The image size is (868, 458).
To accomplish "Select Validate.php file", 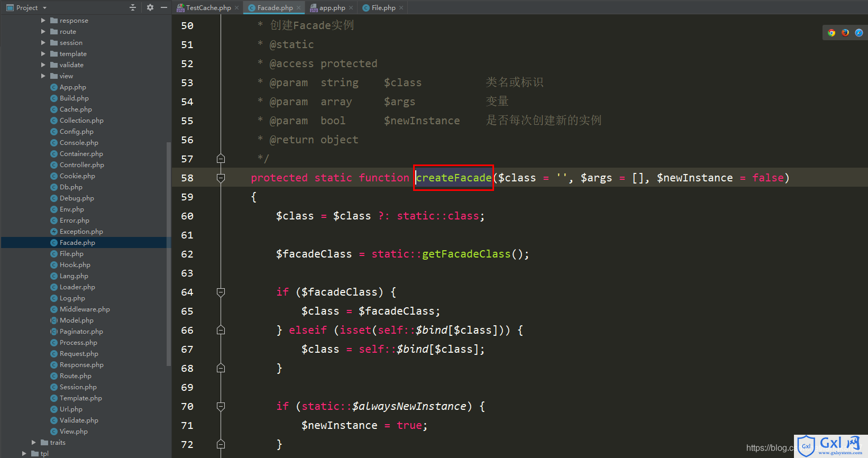I will click(x=79, y=420).
